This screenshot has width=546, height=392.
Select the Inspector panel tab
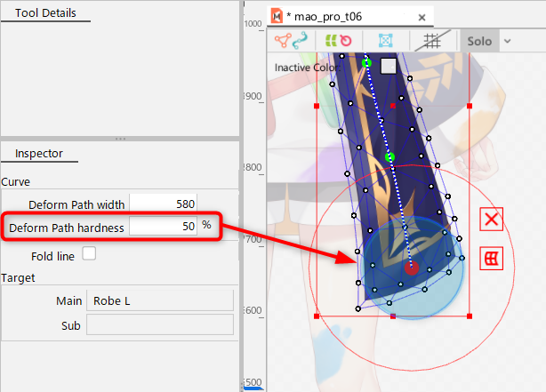pyautogui.click(x=39, y=153)
